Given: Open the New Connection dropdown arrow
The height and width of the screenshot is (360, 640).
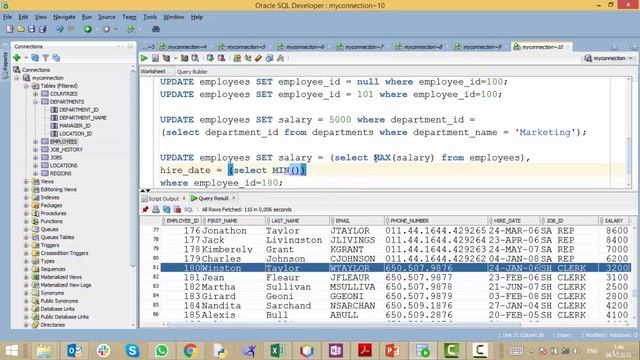Looking at the screenshot, I should pyautogui.click(x=25, y=58).
